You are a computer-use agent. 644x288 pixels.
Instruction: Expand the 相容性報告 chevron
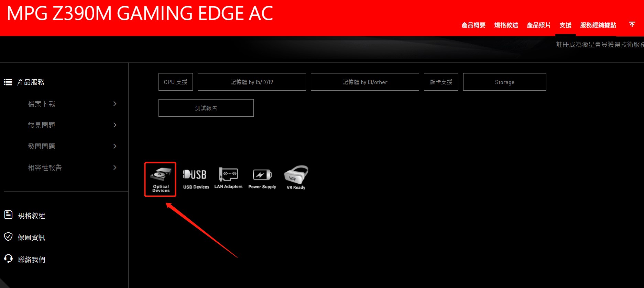(x=115, y=168)
